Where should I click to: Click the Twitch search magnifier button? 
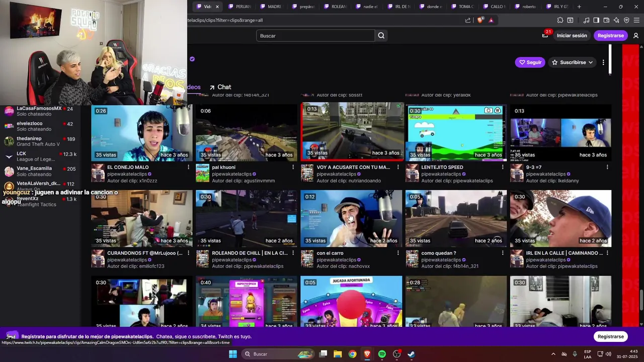click(x=381, y=36)
